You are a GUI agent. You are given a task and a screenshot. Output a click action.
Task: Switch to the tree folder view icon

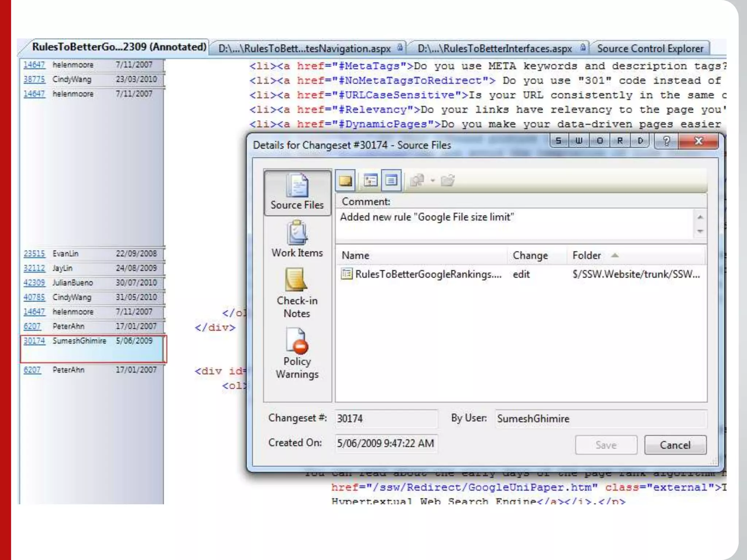pyautogui.click(x=371, y=180)
